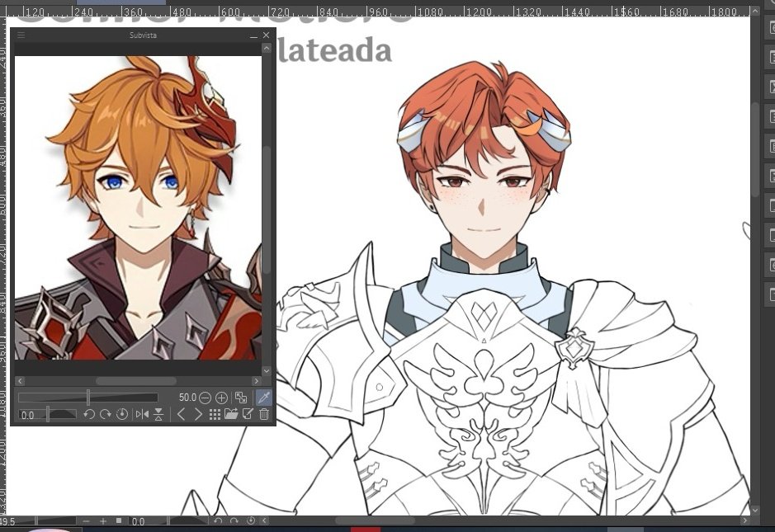Reset Subvista image rotation
Screen dimensions: 775x532
coord(121,414)
